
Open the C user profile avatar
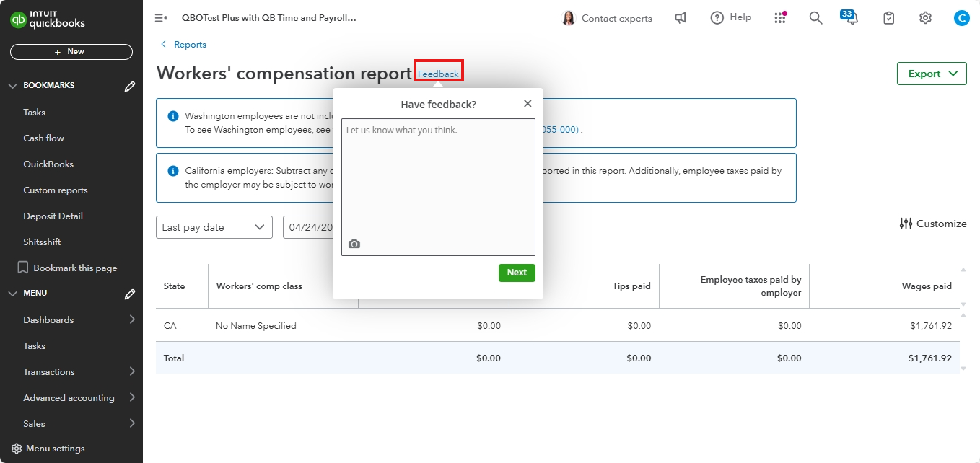pyautogui.click(x=961, y=19)
